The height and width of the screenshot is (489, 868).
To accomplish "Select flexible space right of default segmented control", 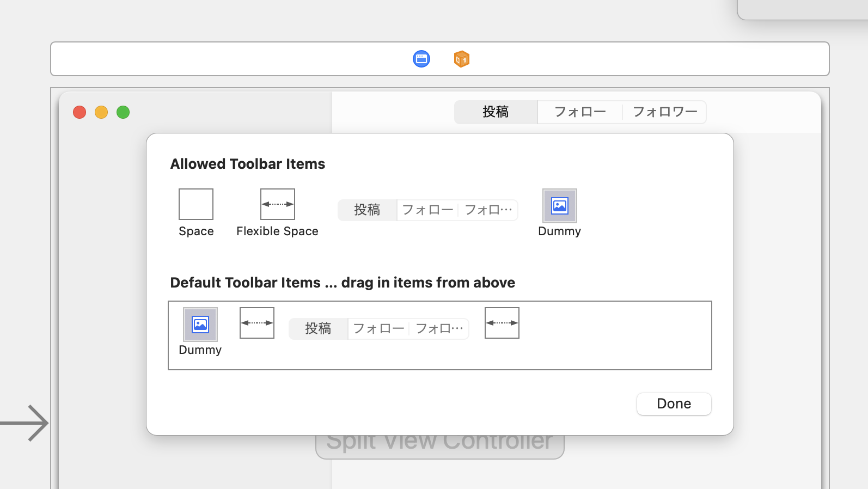I will (x=502, y=323).
